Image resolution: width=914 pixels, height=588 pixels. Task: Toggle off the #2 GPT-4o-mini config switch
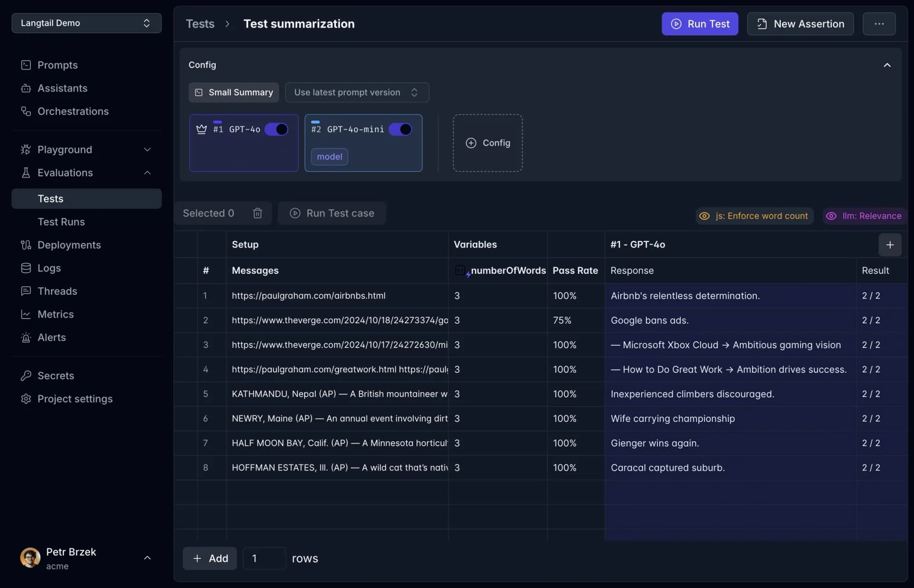pos(400,130)
